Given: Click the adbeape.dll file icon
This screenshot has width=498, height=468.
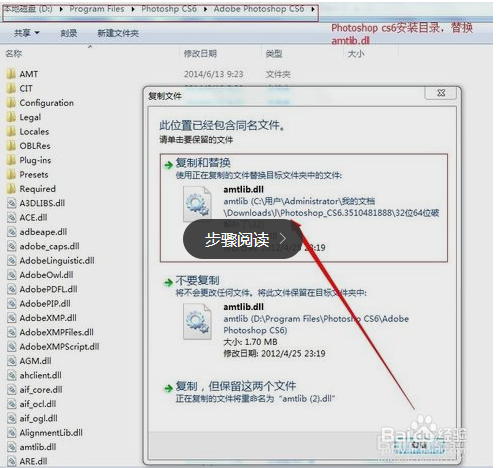Looking at the screenshot, I should pos(12,232).
